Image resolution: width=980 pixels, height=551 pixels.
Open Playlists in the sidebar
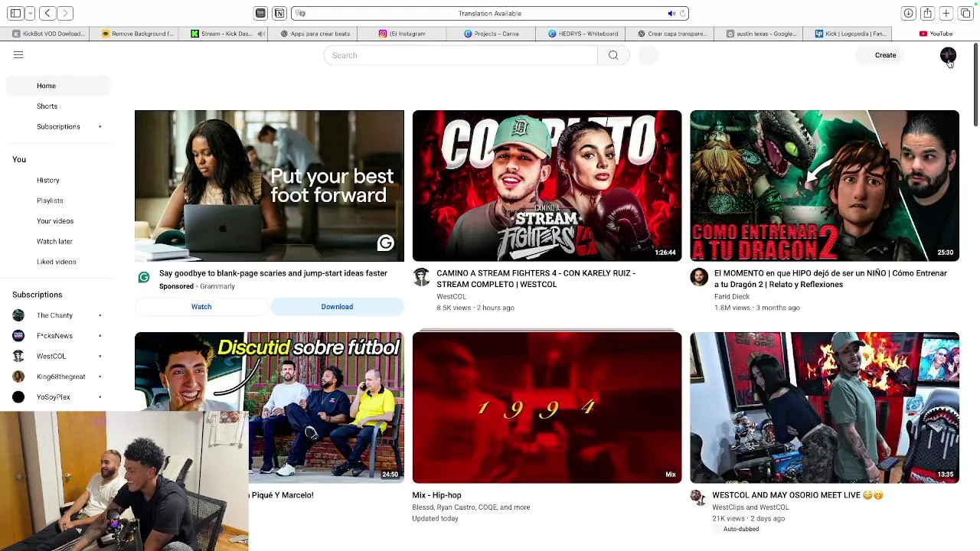click(x=58, y=201)
